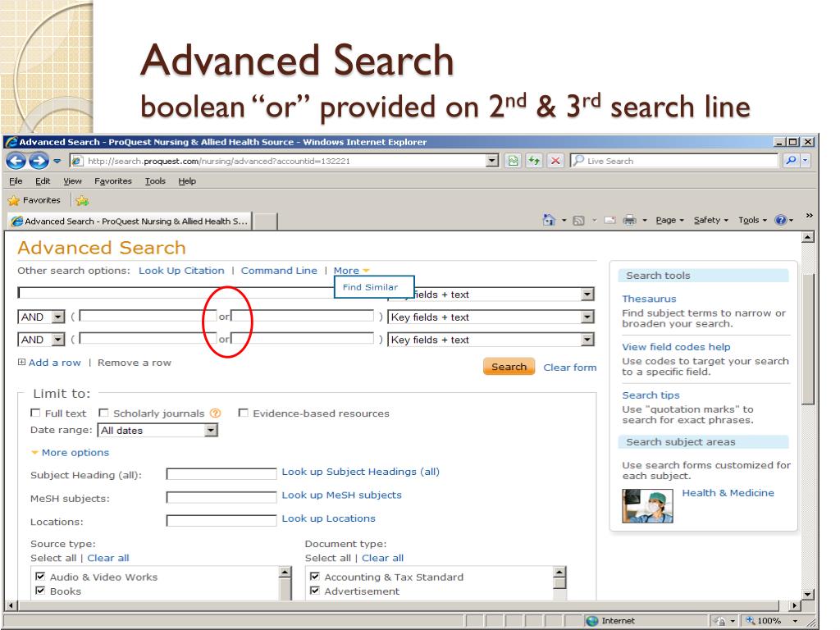Collapse the More options expander
This screenshot has height=630, width=840.
click(x=71, y=453)
